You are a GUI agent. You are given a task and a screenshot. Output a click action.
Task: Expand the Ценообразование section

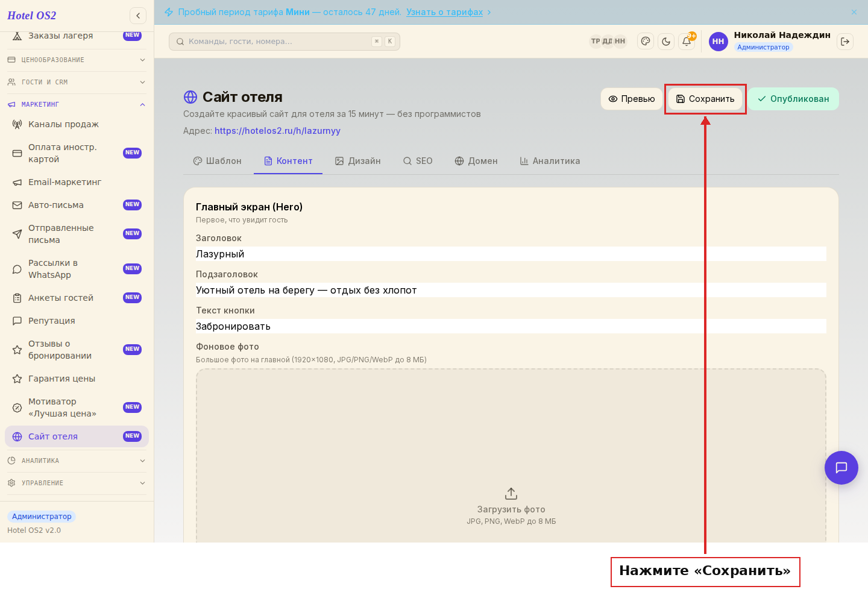point(77,60)
